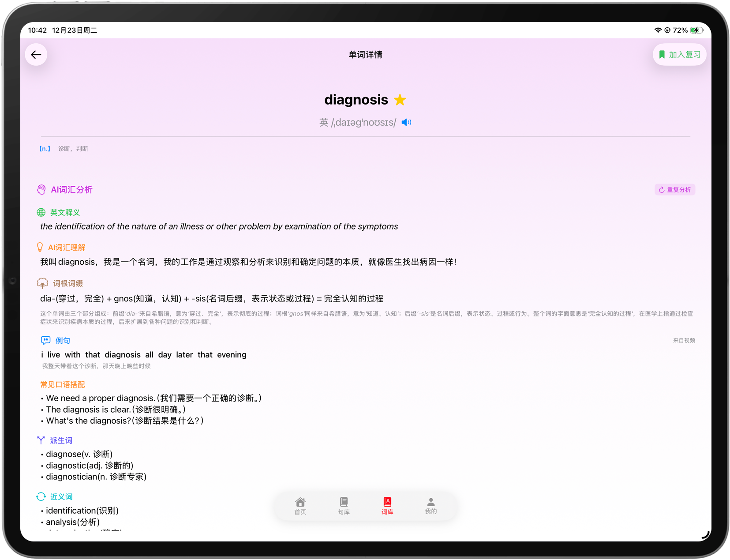
Task: Play the pronunciation audio for diagnosis
Action: click(x=406, y=122)
